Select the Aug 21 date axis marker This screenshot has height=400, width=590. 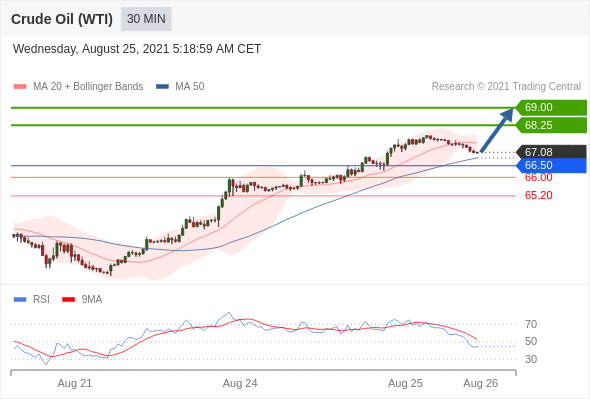point(75,383)
